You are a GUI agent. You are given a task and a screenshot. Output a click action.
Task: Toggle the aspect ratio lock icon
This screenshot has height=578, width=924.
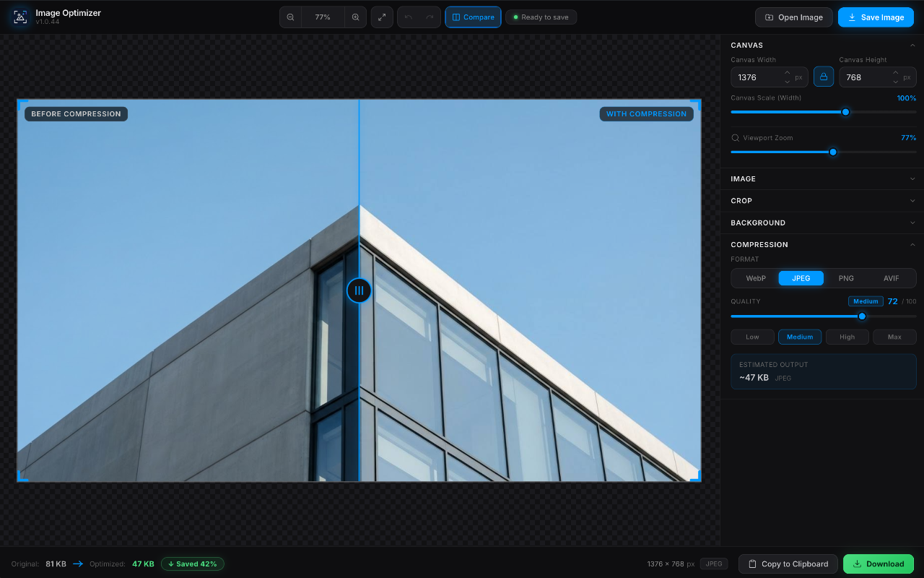(x=824, y=77)
